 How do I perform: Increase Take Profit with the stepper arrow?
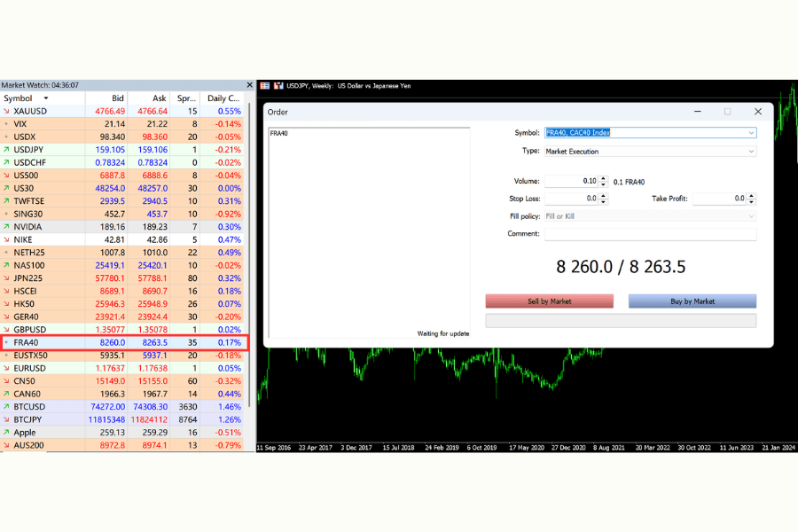tap(752, 195)
